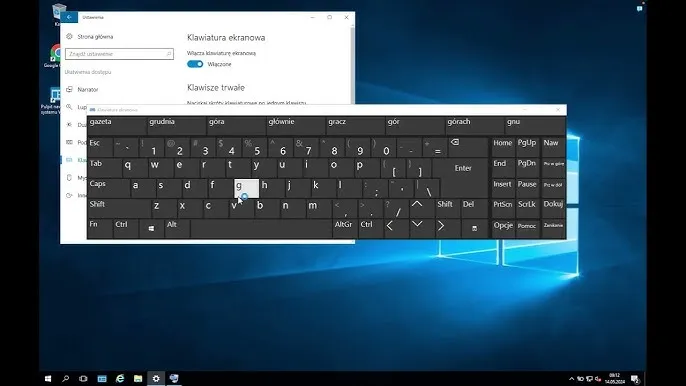This screenshot has width=686, height=386.
Task: Tap the down arrow key
Action: tap(422, 229)
